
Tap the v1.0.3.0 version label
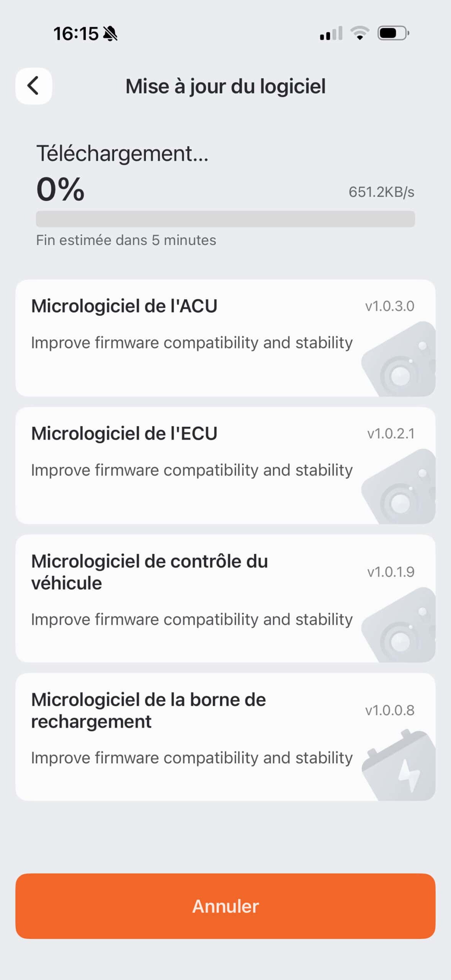[389, 306]
